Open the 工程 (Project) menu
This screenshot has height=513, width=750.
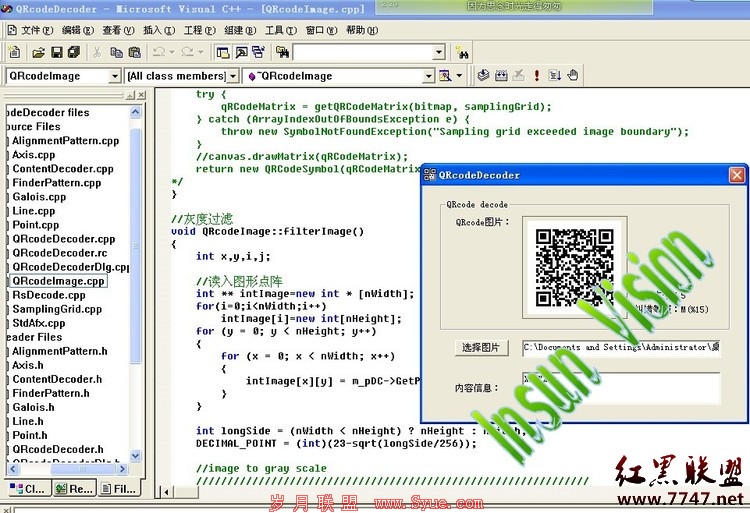tap(199, 30)
